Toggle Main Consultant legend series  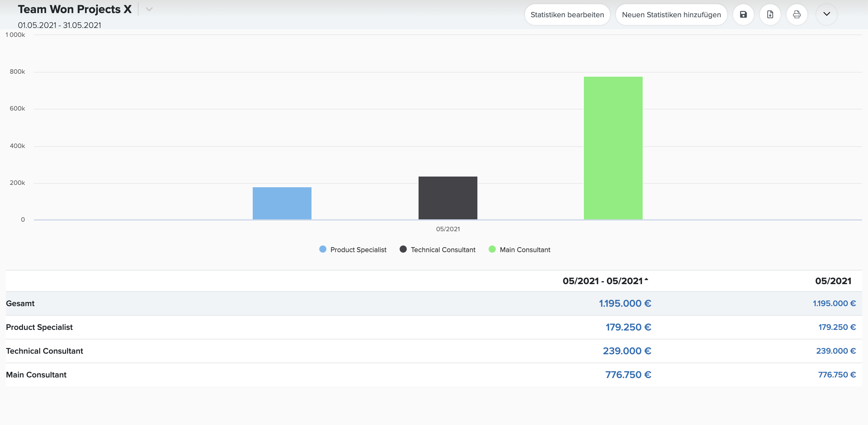tap(519, 250)
